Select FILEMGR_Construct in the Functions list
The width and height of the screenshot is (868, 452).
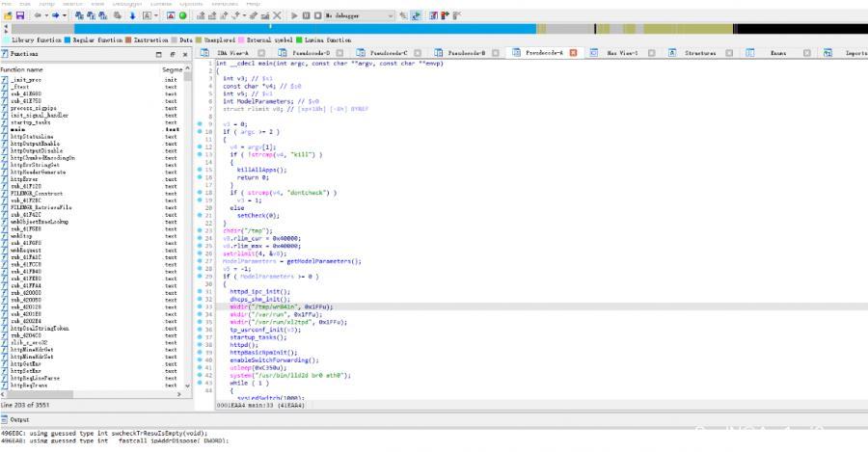pyautogui.click(x=37, y=194)
